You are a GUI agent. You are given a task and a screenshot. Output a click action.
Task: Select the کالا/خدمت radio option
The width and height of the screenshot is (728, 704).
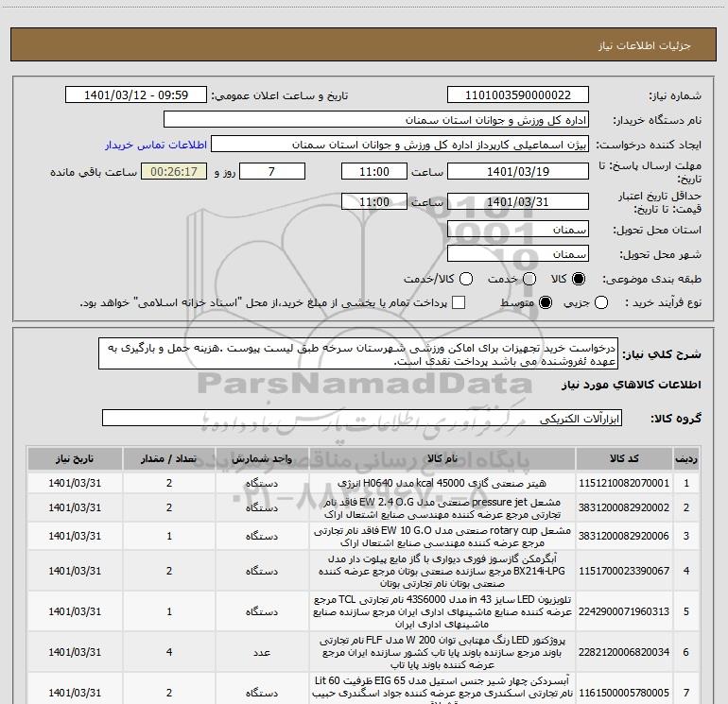(466, 279)
